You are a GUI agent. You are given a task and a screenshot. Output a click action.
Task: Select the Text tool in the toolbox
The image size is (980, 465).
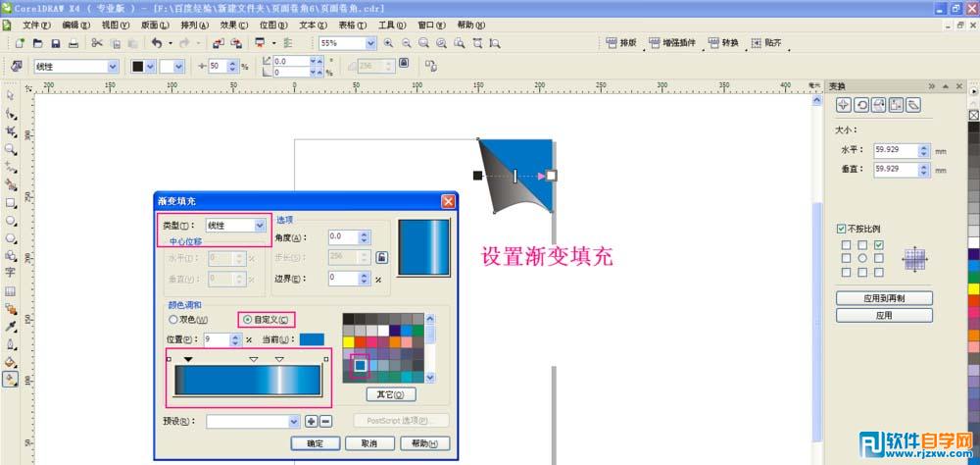11,273
